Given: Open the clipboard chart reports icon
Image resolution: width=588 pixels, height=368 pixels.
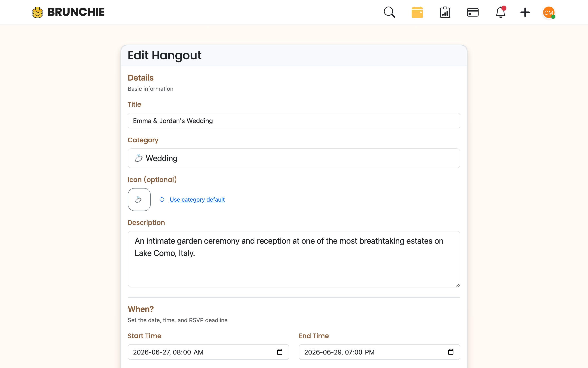Looking at the screenshot, I should (x=445, y=12).
